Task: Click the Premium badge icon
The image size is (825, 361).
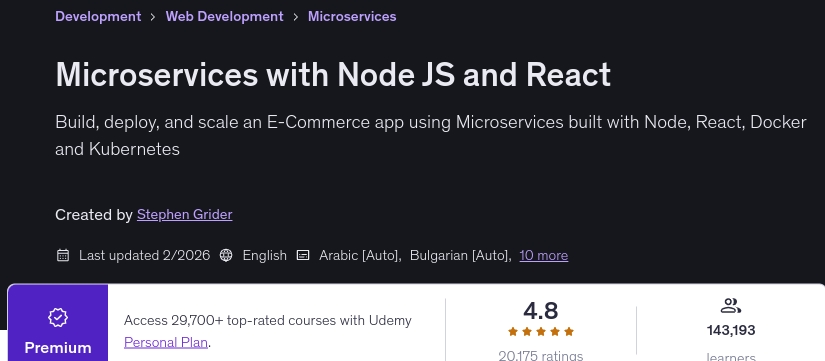Action: (58, 317)
